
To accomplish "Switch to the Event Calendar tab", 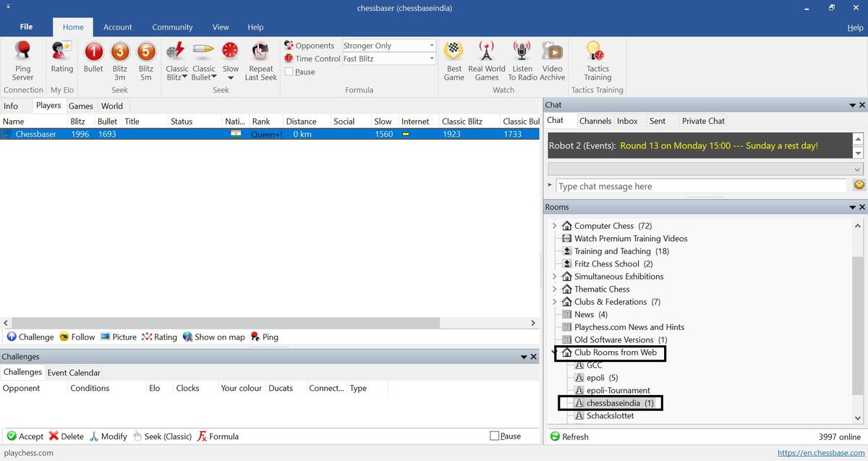I will click(x=74, y=373).
